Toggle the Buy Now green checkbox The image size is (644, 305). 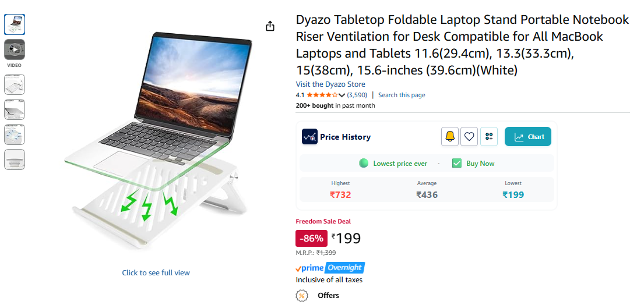pyautogui.click(x=457, y=163)
